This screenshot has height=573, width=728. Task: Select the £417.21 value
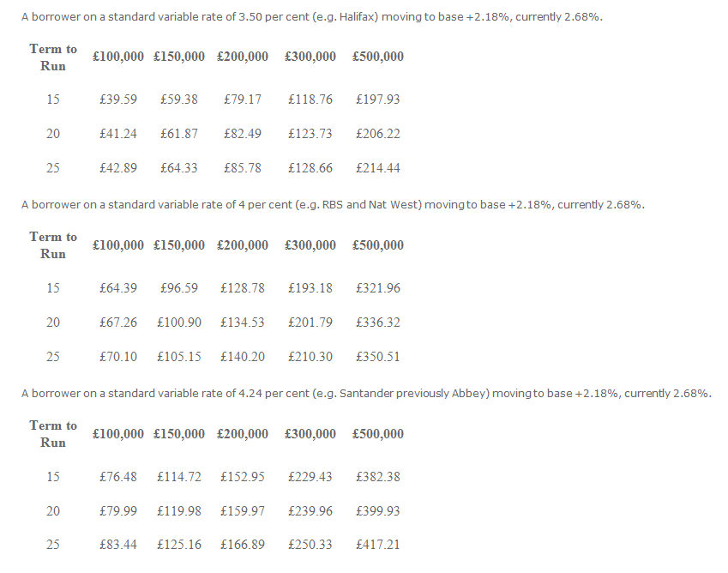tap(377, 546)
